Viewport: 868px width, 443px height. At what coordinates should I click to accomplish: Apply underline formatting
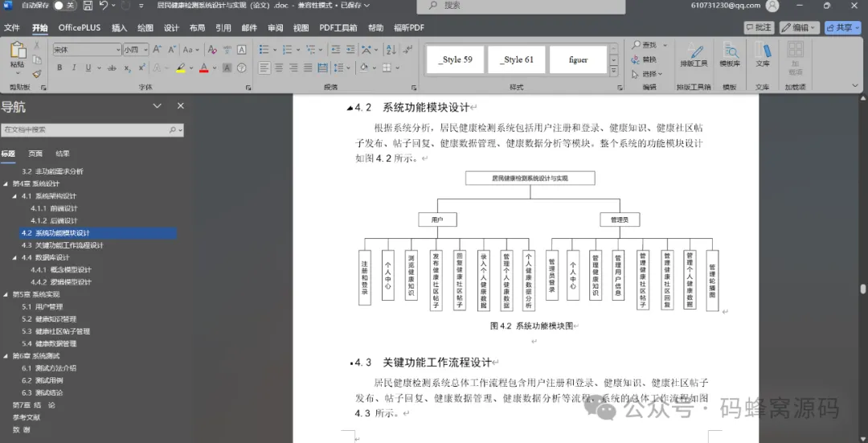pyautogui.click(x=88, y=68)
